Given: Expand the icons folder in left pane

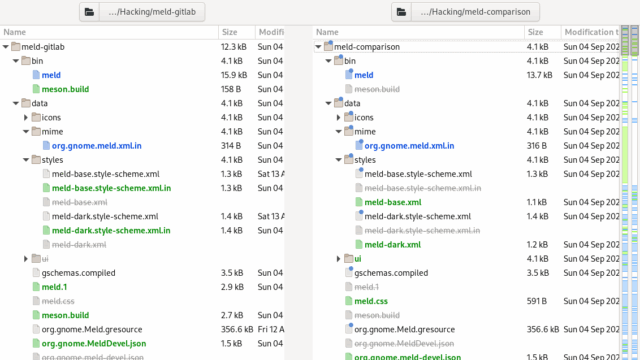Looking at the screenshot, I should click(26, 118).
